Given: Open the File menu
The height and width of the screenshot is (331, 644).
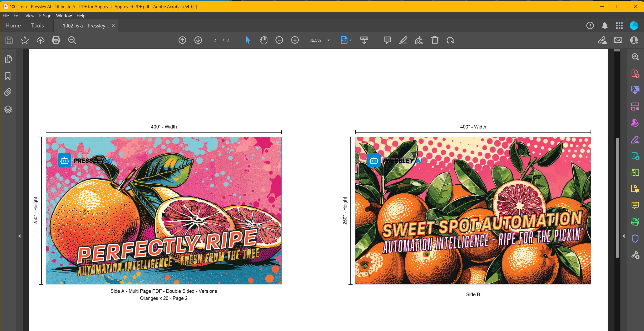Looking at the screenshot, I should [x=6, y=16].
